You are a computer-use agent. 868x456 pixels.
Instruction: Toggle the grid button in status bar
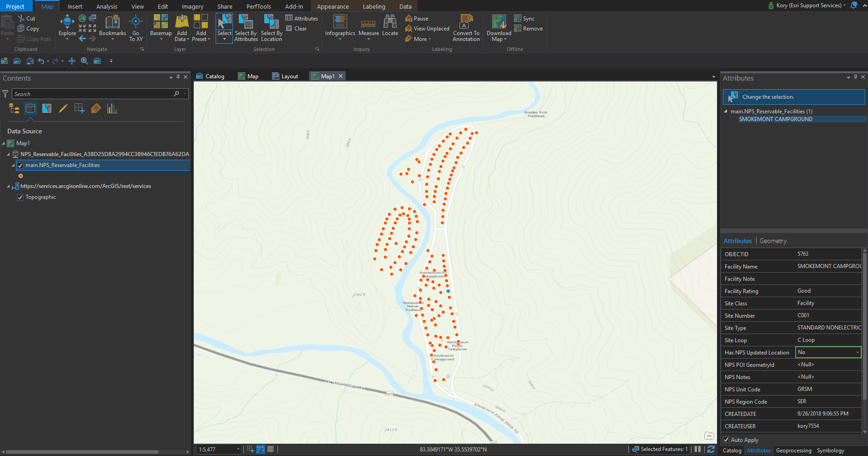tap(271, 449)
